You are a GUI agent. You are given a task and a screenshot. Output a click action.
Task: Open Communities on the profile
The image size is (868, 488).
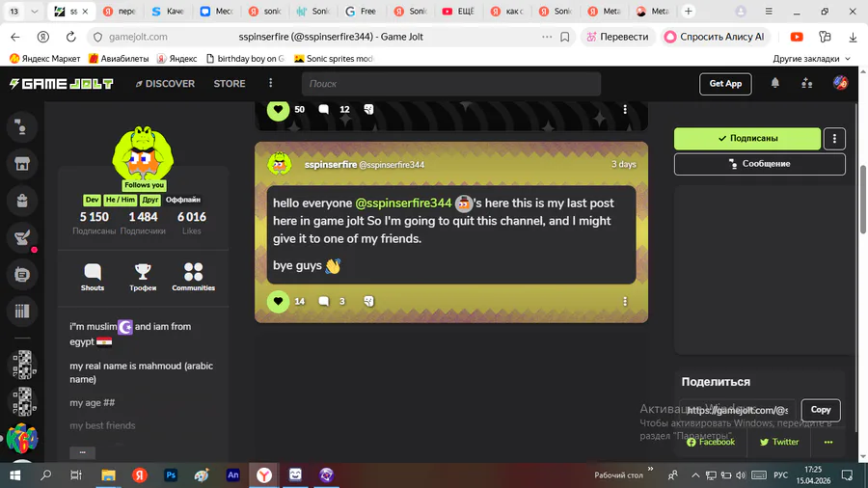[193, 277]
